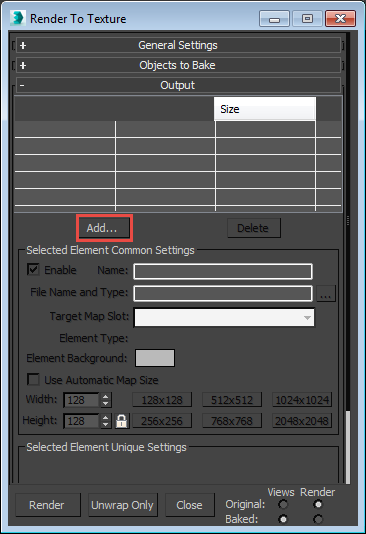
Task: Click the Unwrap Only button
Action: point(123,505)
